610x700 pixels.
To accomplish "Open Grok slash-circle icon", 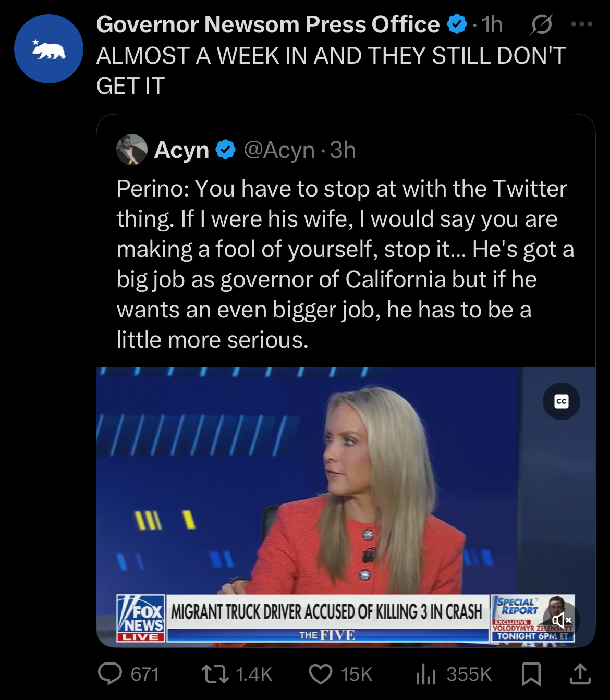I will point(541,24).
